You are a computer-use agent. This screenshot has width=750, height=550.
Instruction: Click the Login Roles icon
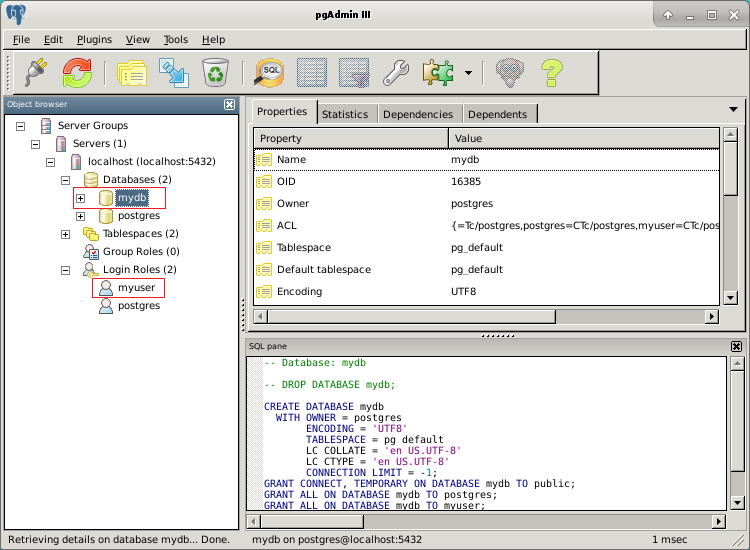90,270
